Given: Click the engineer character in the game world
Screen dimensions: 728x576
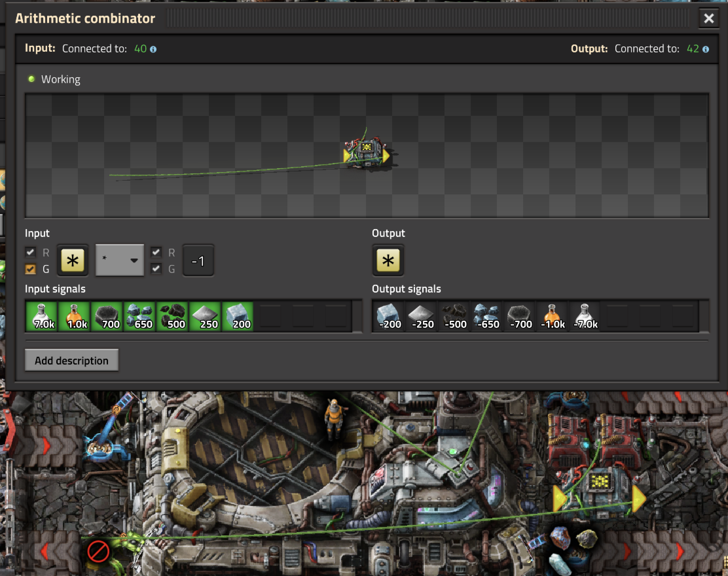Looking at the screenshot, I should tap(334, 419).
